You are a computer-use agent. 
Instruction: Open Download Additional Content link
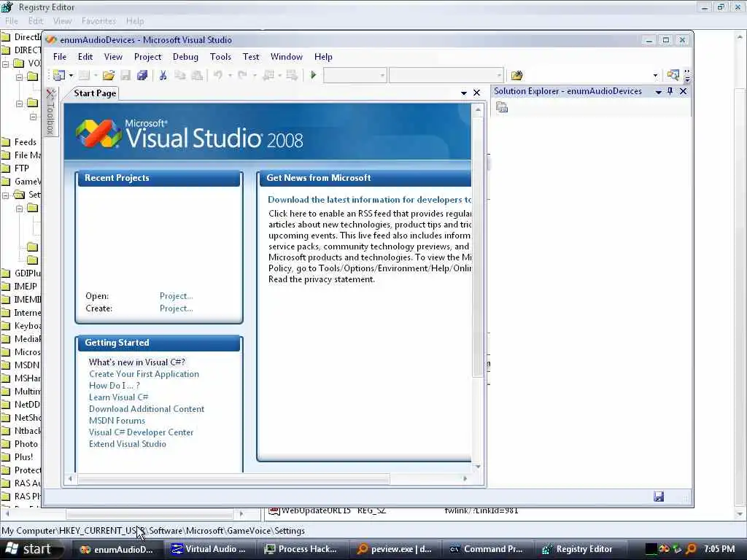coord(146,408)
